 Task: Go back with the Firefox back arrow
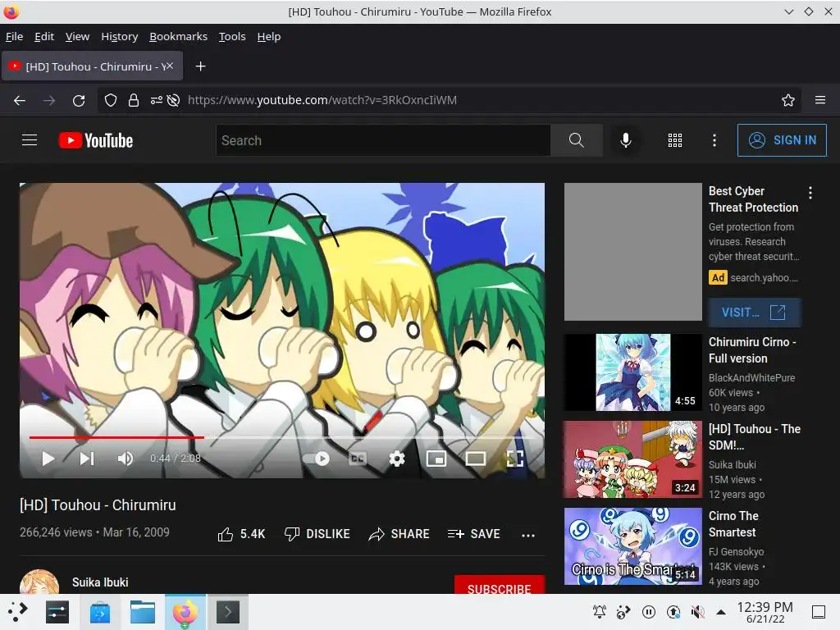[20, 100]
